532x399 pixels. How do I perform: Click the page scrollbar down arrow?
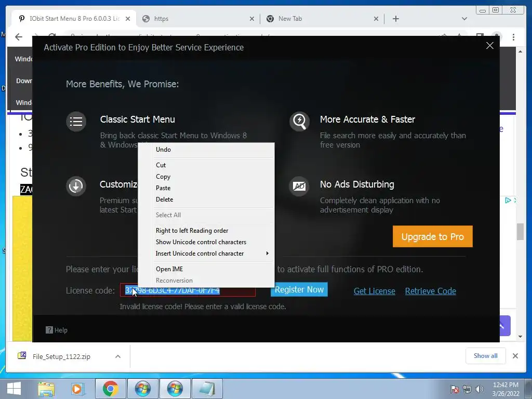tap(520, 337)
